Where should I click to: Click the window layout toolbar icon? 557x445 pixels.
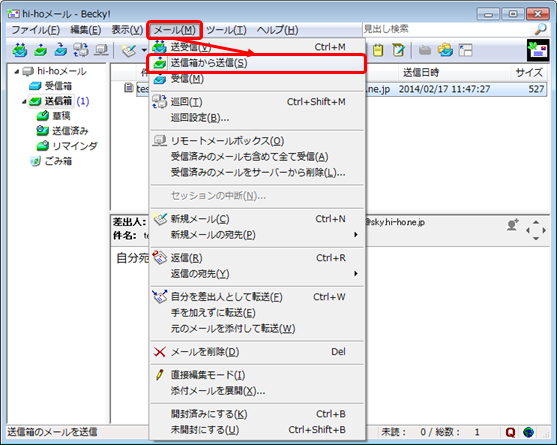[x=465, y=50]
